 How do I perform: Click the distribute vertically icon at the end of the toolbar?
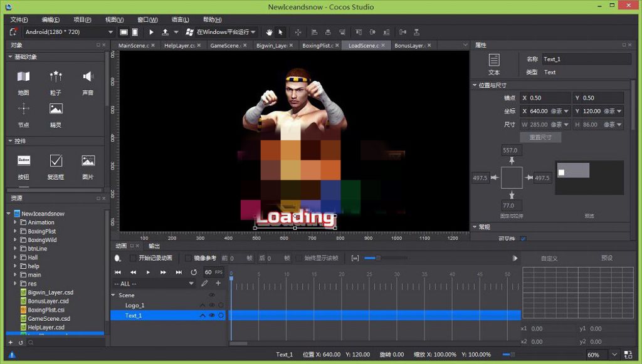[416, 32]
